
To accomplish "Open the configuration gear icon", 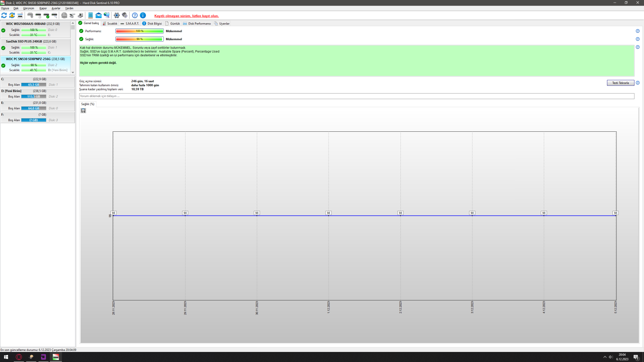I will tap(117, 15).
